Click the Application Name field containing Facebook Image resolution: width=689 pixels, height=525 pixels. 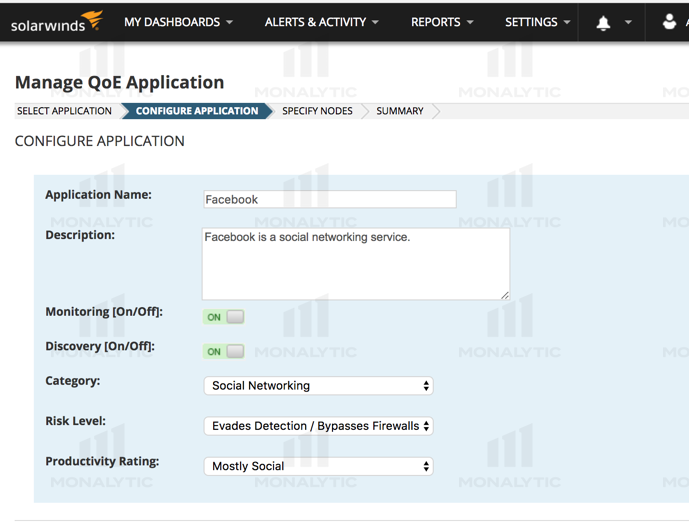330,199
